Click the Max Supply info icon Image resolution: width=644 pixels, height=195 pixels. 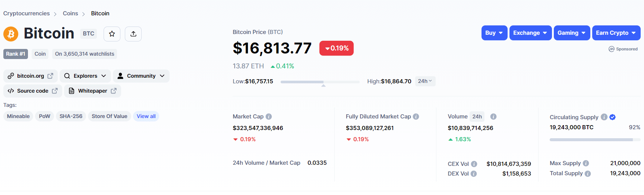tap(586, 163)
